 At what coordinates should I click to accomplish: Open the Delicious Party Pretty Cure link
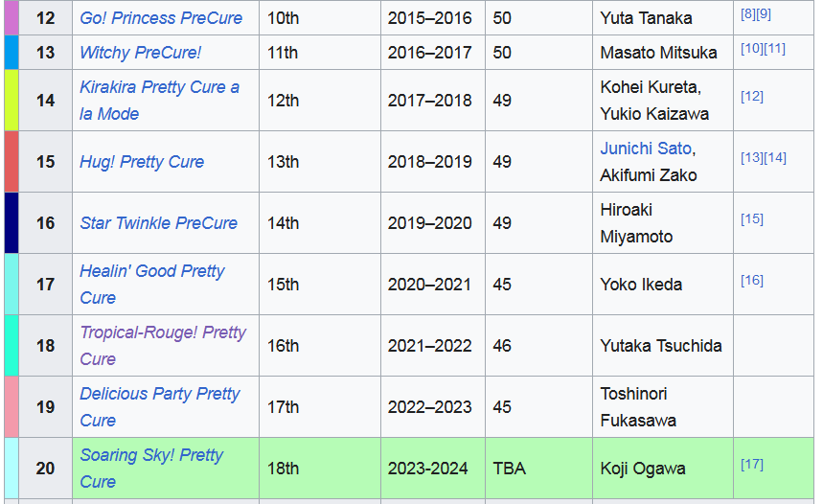click(159, 394)
